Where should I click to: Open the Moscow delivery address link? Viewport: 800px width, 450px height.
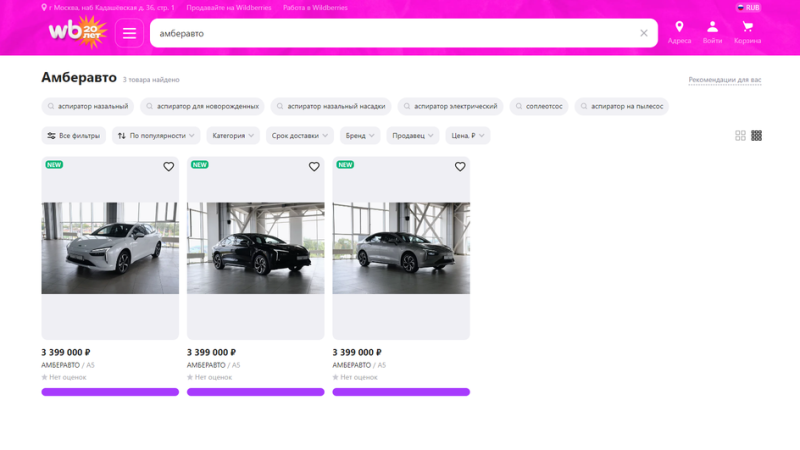pos(108,8)
